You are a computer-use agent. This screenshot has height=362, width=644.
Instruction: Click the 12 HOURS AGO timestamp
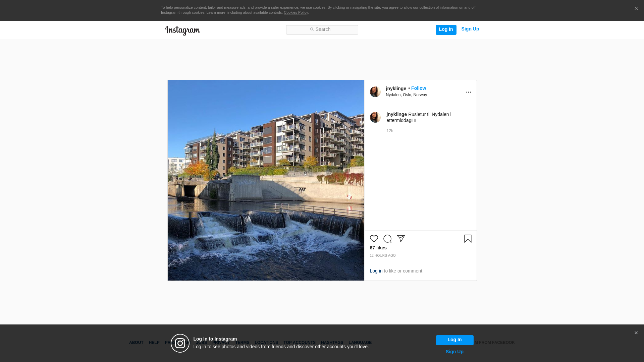click(x=383, y=256)
